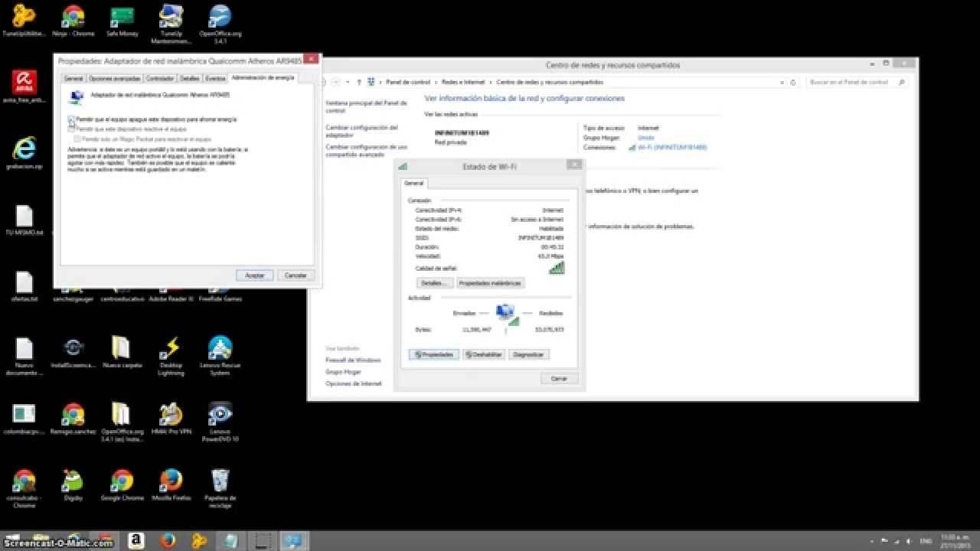
Task: Click the 'Buscar en el Panel de control' search field
Action: pyautogui.click(x=852, y=82)
